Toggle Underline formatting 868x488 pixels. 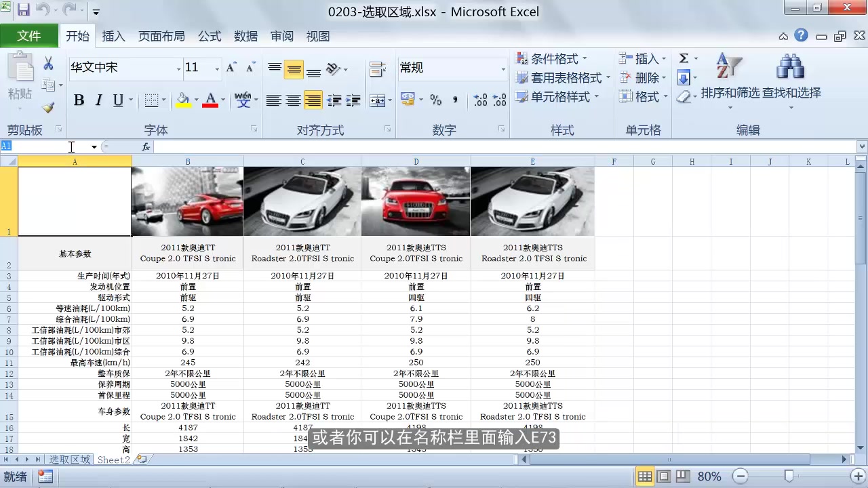[118, 100]
